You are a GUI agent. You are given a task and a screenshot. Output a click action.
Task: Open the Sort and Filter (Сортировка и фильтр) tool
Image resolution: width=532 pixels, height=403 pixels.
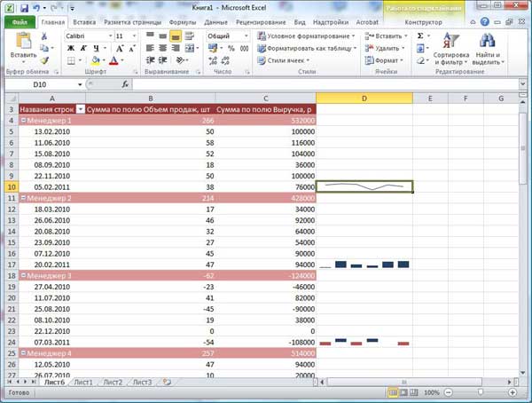451,48
